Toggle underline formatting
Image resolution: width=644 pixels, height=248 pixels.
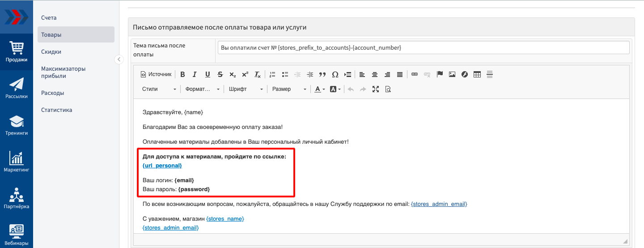[x=208, y=74]
